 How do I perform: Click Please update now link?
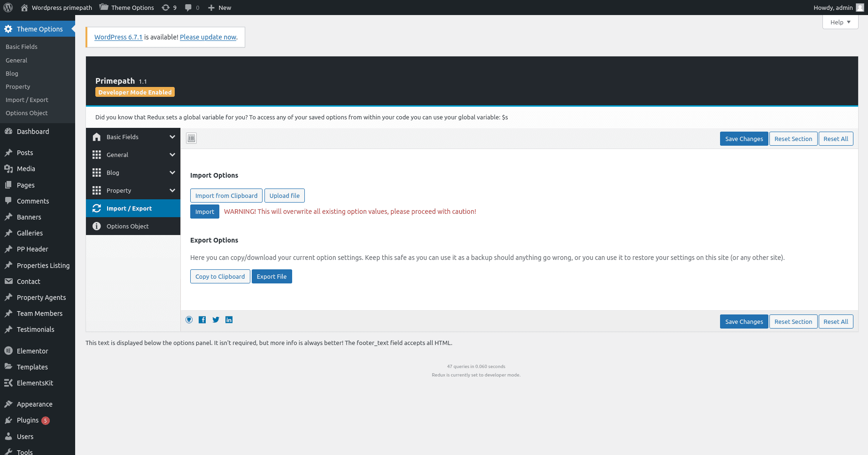[x=208, y=37]
